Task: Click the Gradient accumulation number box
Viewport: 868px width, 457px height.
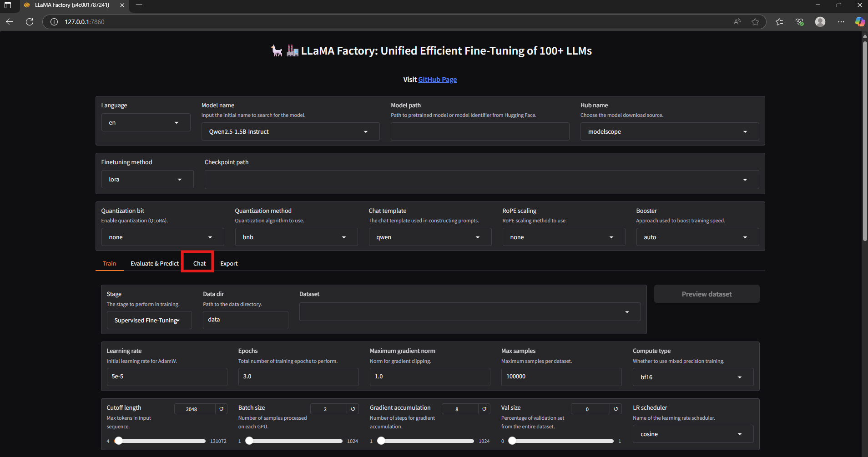Action: [x=460, y=409]
